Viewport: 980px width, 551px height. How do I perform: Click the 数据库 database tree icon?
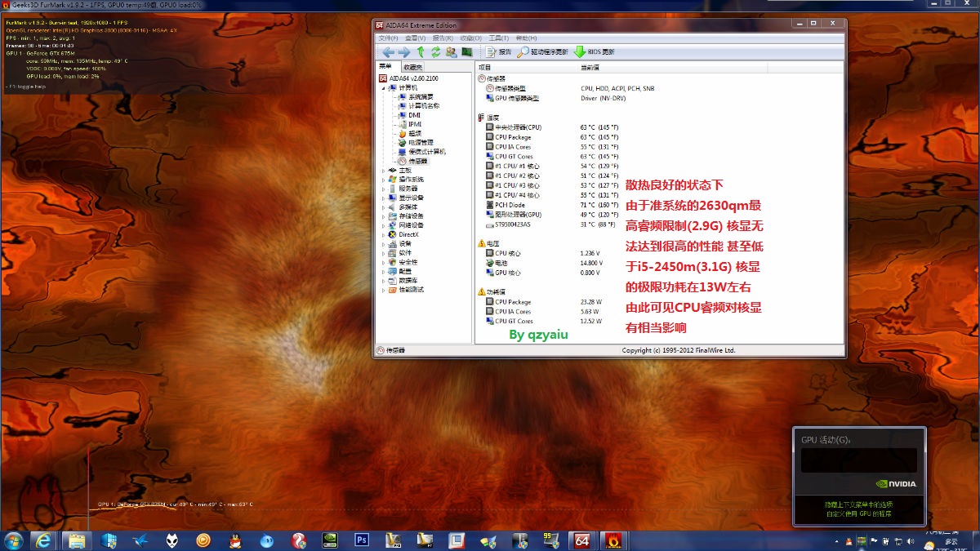(x=393, y=280)
